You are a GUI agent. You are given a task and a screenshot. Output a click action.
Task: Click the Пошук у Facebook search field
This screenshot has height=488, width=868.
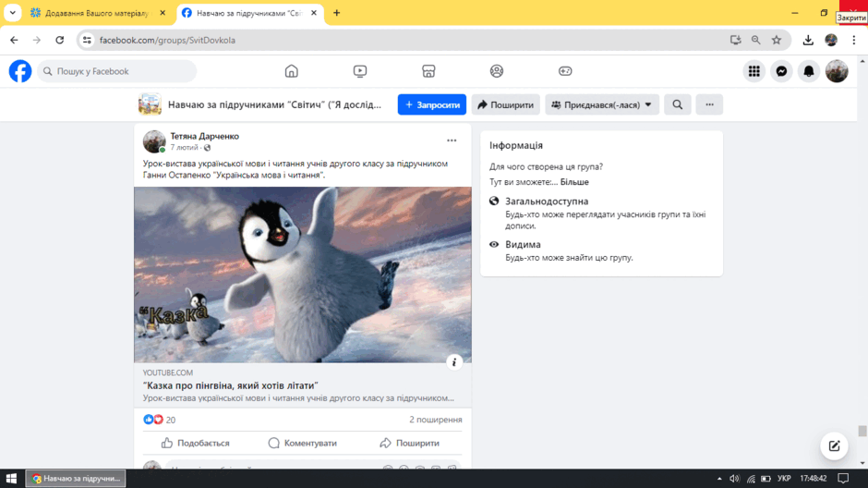tap(116, 71)
